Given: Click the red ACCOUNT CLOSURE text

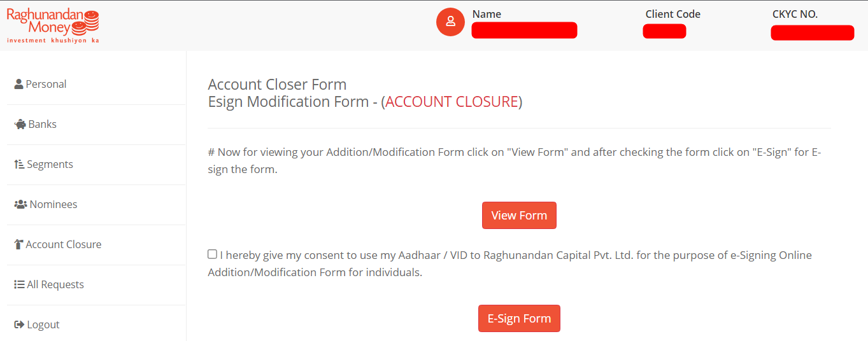Looking at the screenshot, I should 452,102.
